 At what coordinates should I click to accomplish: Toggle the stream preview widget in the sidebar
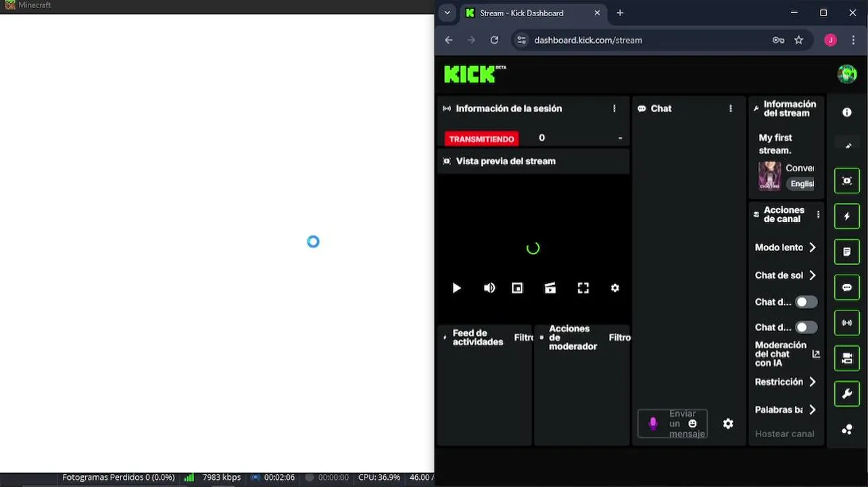pyautogui.click(x=847, y=181)
